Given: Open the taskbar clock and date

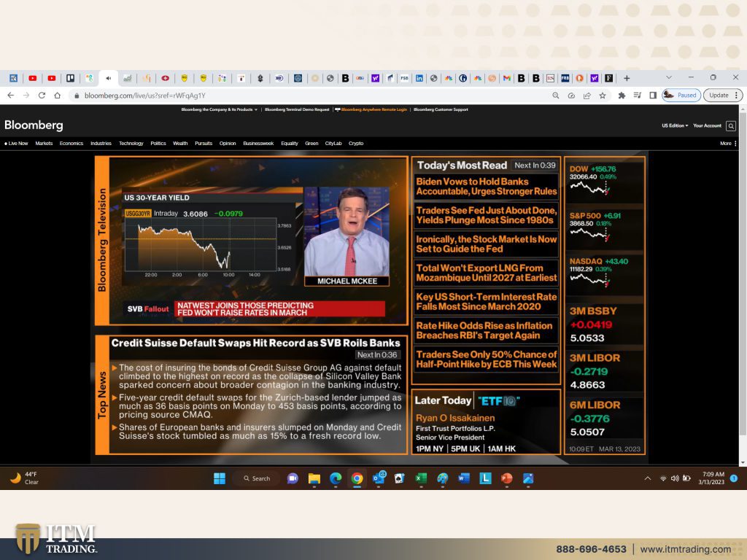Looking at the screenshot, I should (711, 478).
